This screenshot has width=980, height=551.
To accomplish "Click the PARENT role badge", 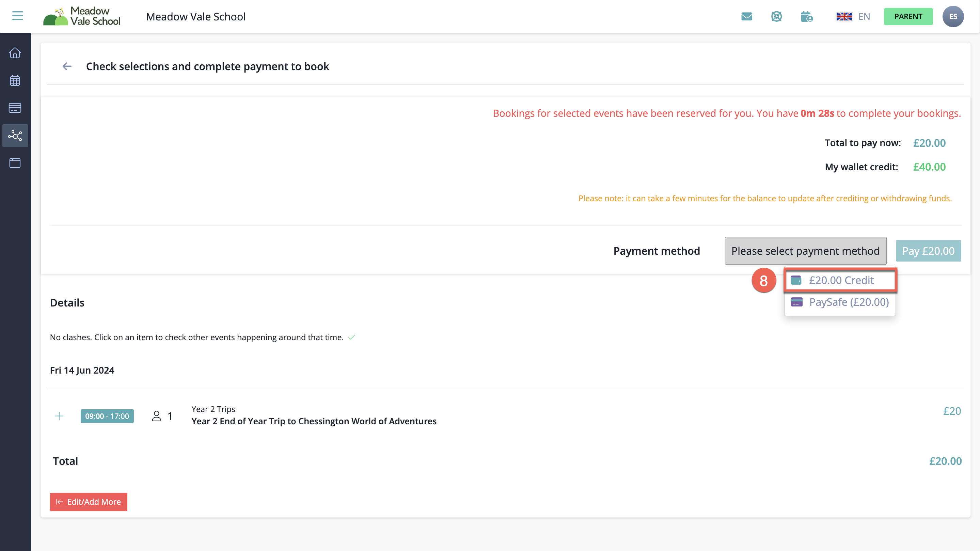I will tap(908, 16).
